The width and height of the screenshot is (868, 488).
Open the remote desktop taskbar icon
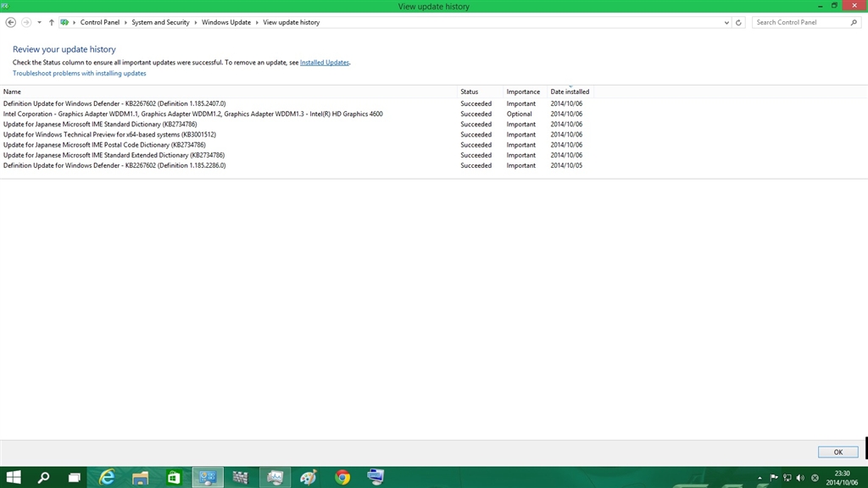pos(376,477)
